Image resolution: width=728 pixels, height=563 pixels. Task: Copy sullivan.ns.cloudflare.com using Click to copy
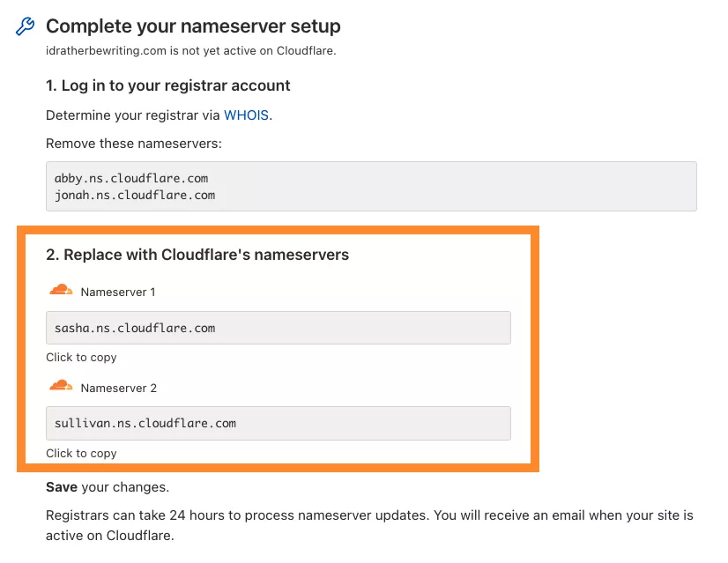(x=81, y=453)
